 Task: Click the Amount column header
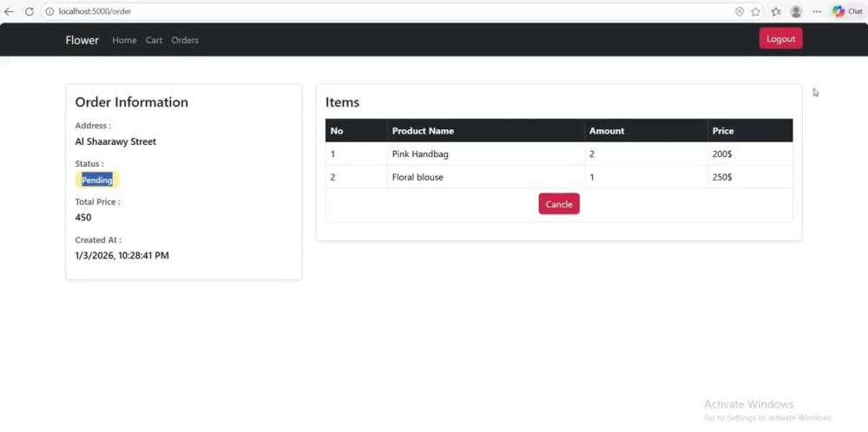point(646,130)
